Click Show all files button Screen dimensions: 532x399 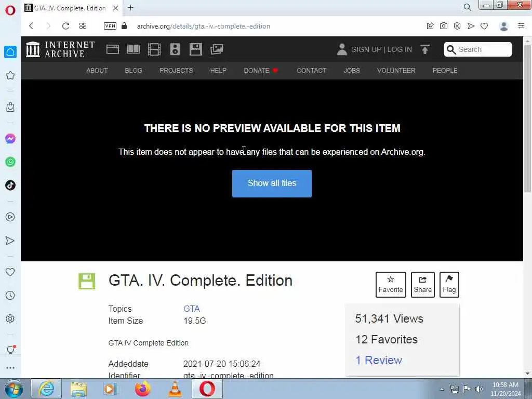click(x=272, y=183)
